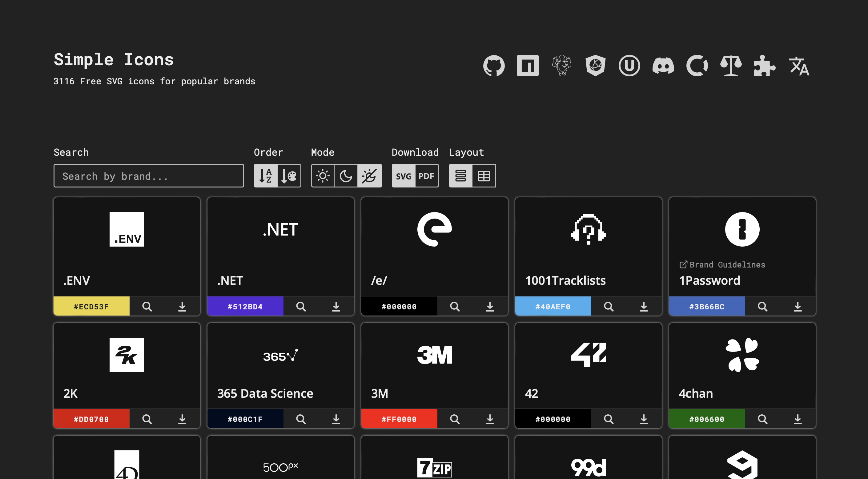Download the 4chan icon

[798, 419]
